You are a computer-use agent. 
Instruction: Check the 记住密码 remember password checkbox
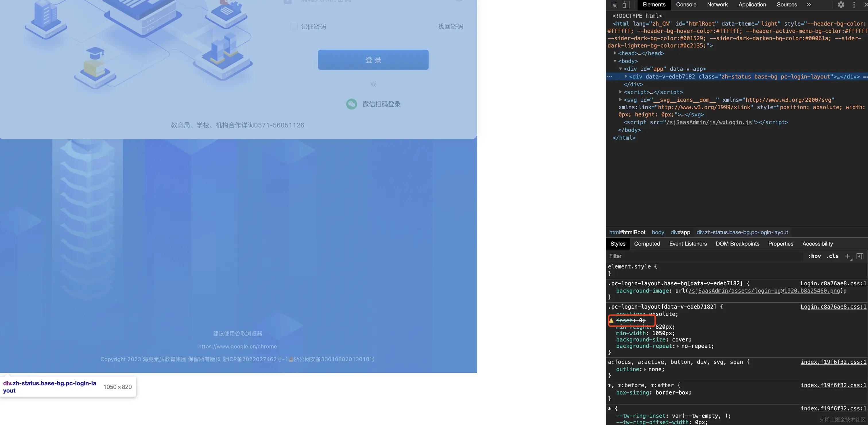(293, 26)
